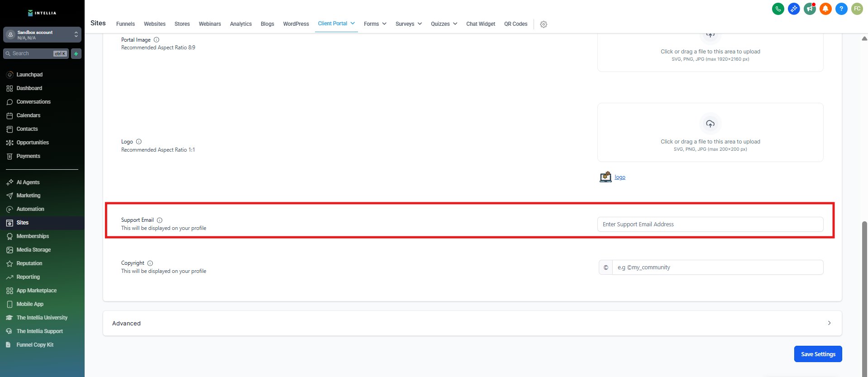Screen dimensions: 868x377
Task: Open the Sandbox account switcher dropdown
Action: [42, 35]
